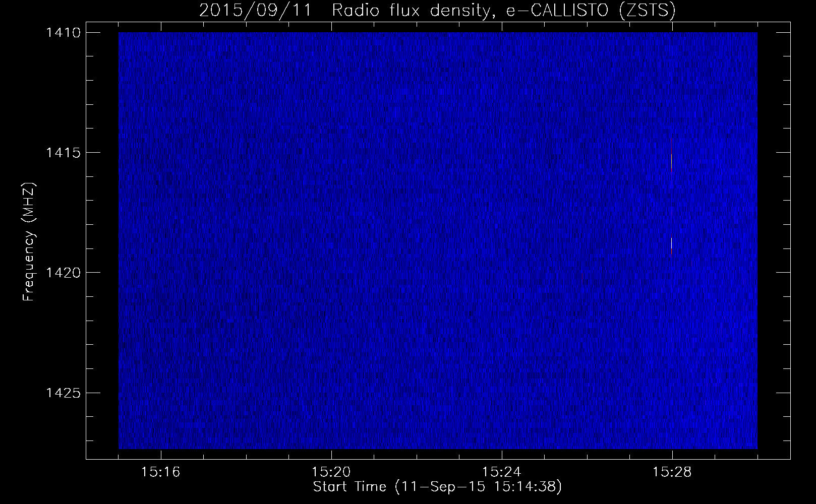Click the 'Start Time (11-Sep-15 15:14:38)' label

(x=437, y=487)
